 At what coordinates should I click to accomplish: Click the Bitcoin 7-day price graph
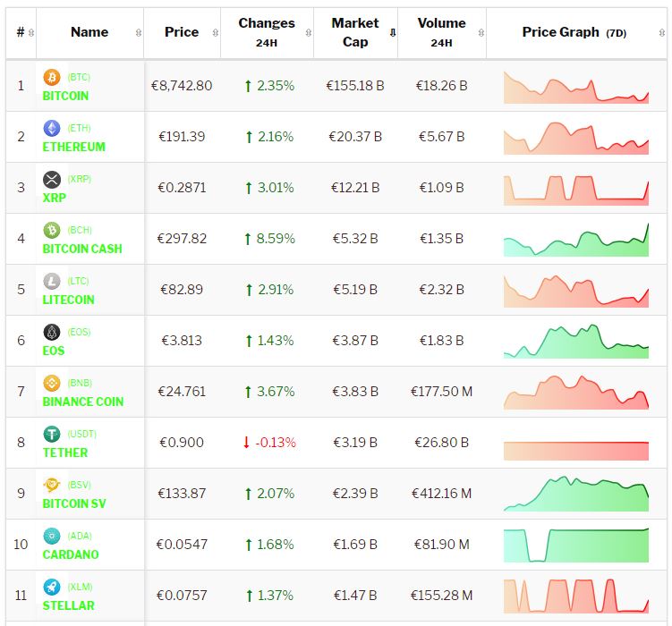click(x=575, y=87)
